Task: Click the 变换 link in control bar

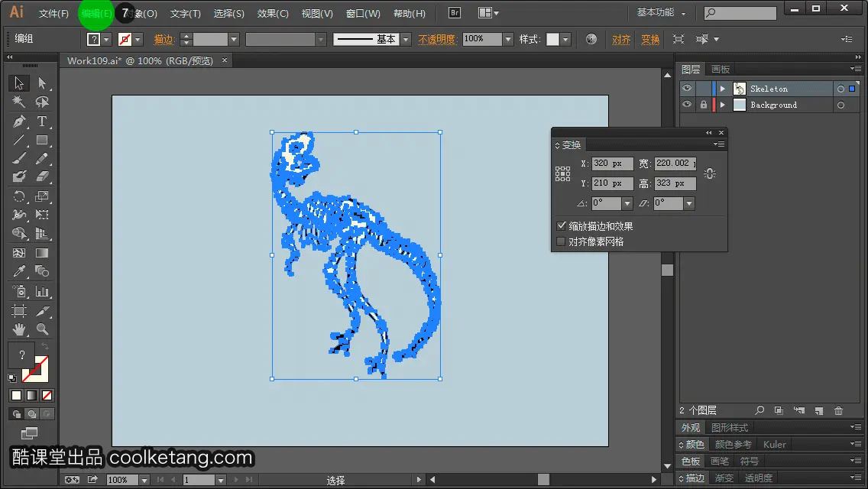Action: pyautogui.click(x=650, y=39)
